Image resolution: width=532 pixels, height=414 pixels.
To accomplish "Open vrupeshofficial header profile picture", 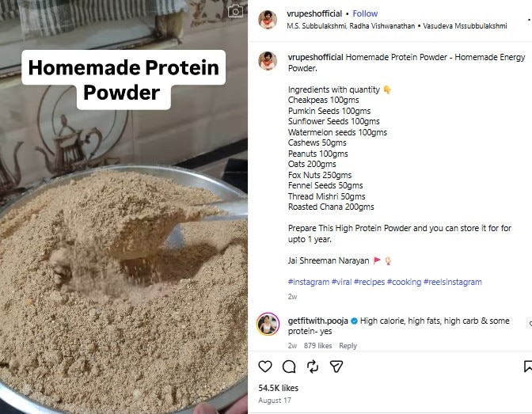I will [268, 19].
